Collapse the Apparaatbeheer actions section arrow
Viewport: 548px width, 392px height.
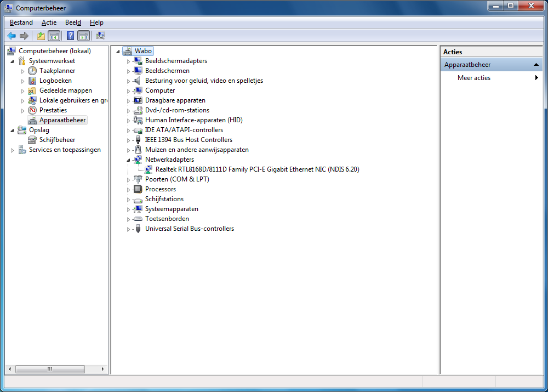537,65
